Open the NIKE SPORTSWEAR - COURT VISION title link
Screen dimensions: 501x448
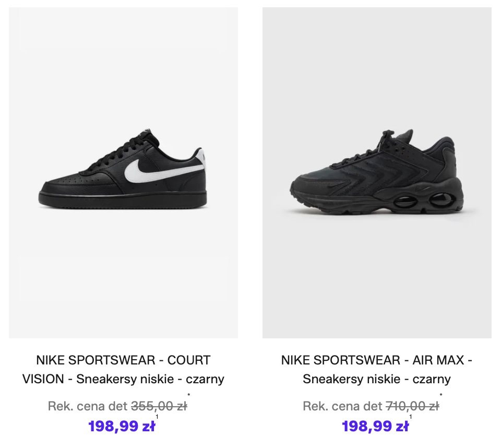[x=123, y=360]
